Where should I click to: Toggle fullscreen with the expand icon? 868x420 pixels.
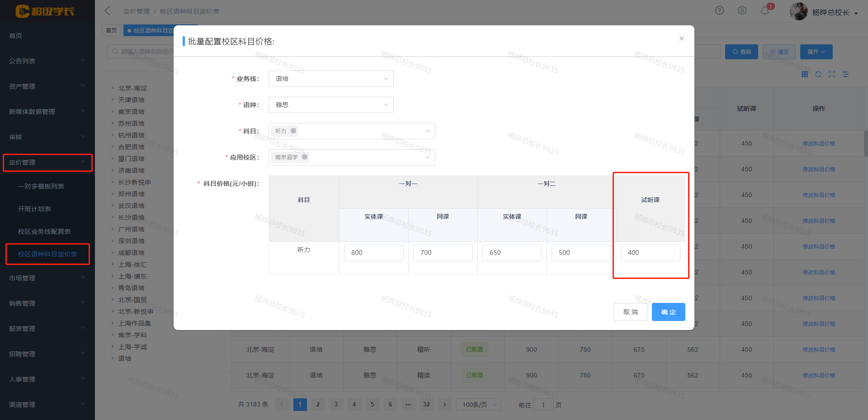point(832,74)
